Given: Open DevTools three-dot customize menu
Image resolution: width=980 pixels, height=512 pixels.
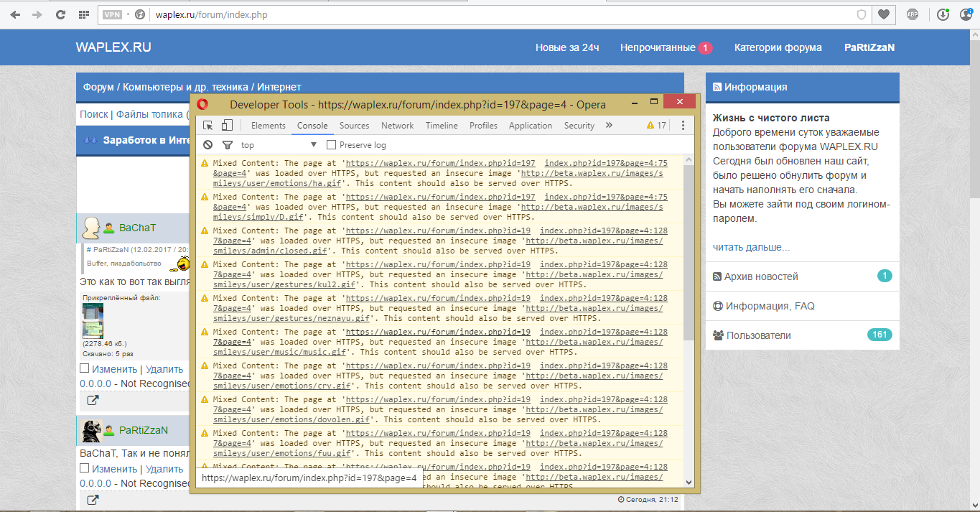Looking at the screenshot, I should (x=683, y=126).
